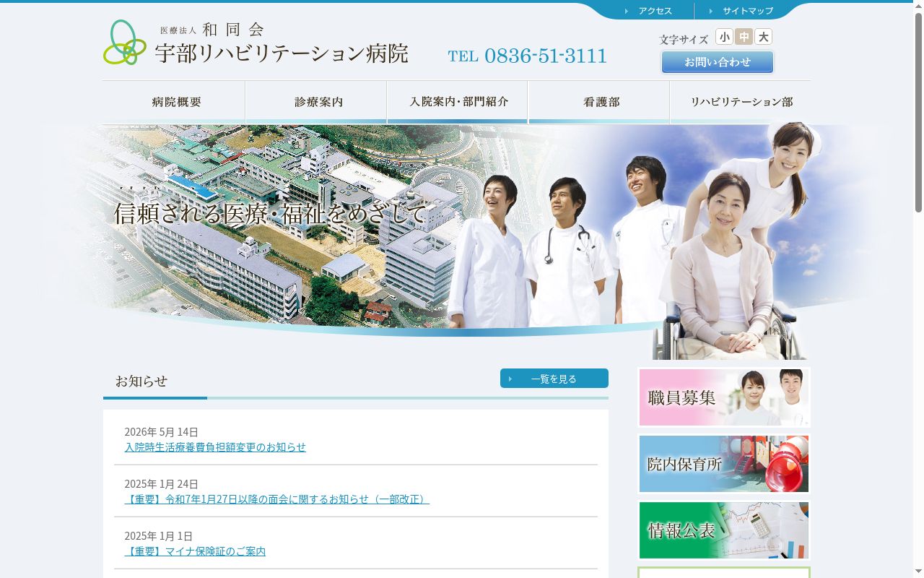This screenshot has width=924, height=578.
Task: Open the 令和7年1月27日以降の面会 notice link
Action: (276, 499)
